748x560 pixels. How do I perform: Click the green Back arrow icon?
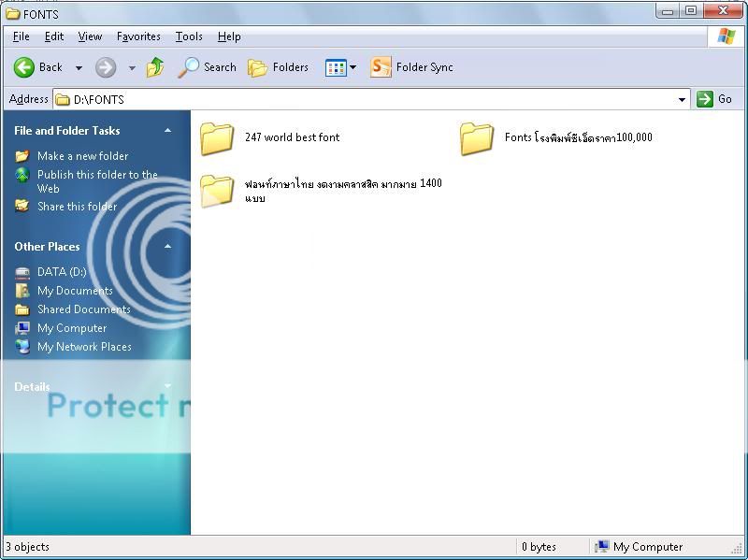pyautogui.click(x=24, y=67)
